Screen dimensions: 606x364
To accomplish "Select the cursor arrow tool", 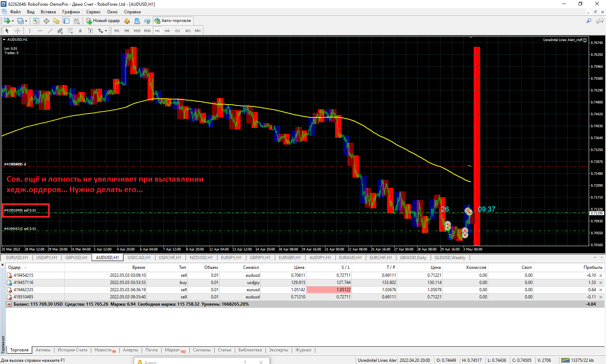I will [7, 31].
